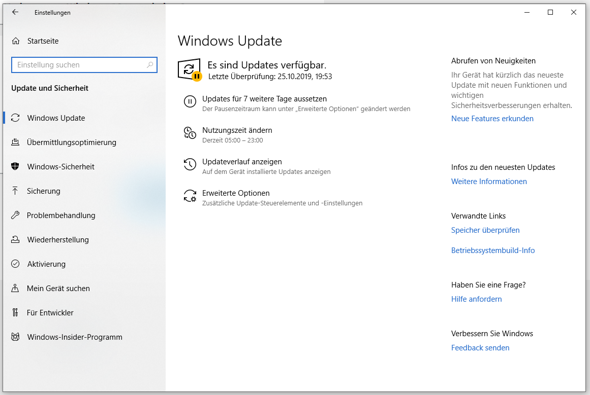
Task: Open the Weitere Informationen link
Action: (x=489, y=181)
